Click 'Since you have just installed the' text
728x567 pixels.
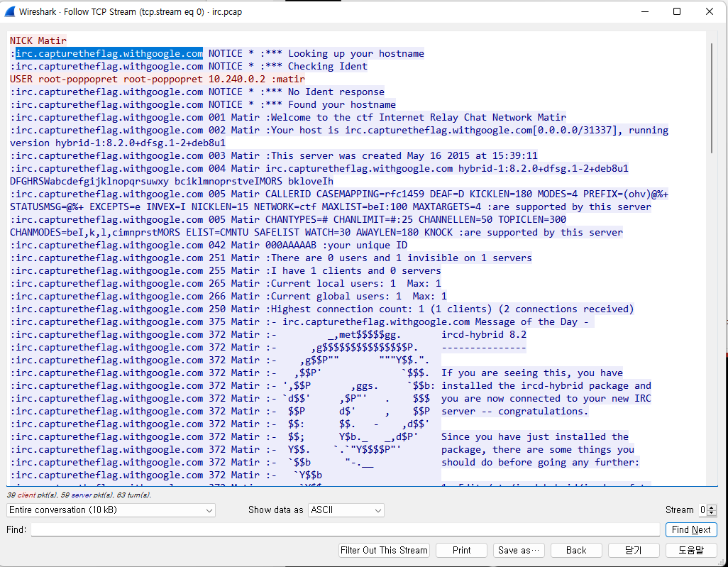[x=535, y=436]
